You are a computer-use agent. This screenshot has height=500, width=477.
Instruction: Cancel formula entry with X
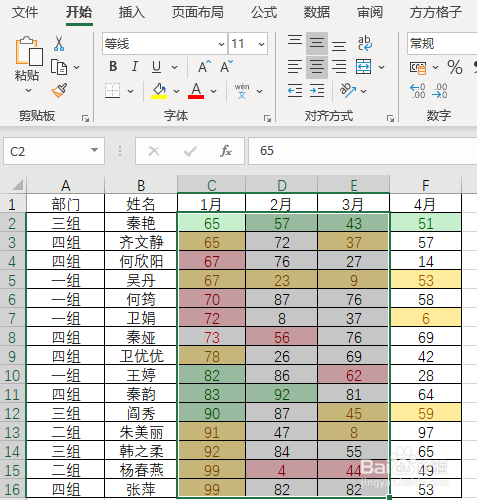pyautogui.click(x=154, y=151)
